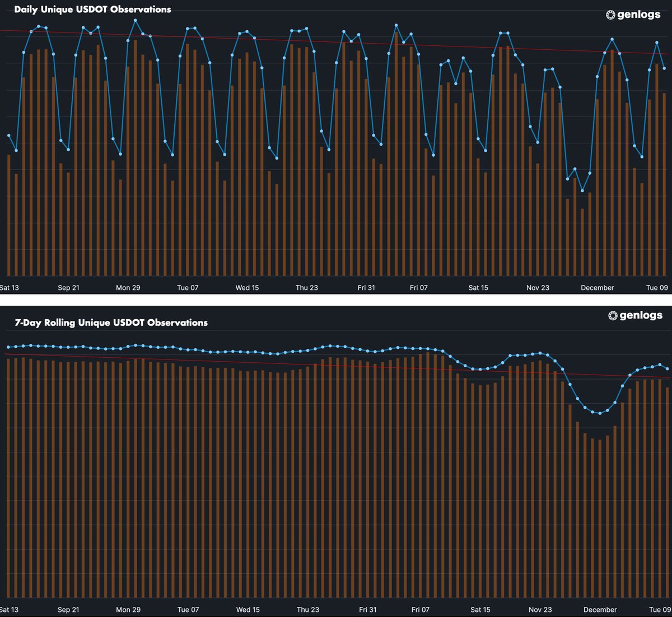
Task: Click the lowest line data point in the 7-Day Rolling chart
Action: pyautogui.click(x=600, y=413)
